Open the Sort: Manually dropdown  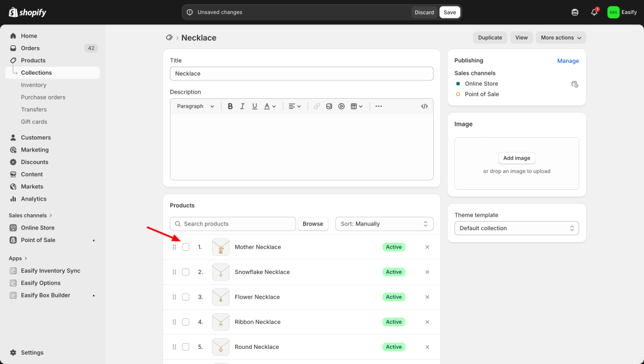(x=384, y=224)
